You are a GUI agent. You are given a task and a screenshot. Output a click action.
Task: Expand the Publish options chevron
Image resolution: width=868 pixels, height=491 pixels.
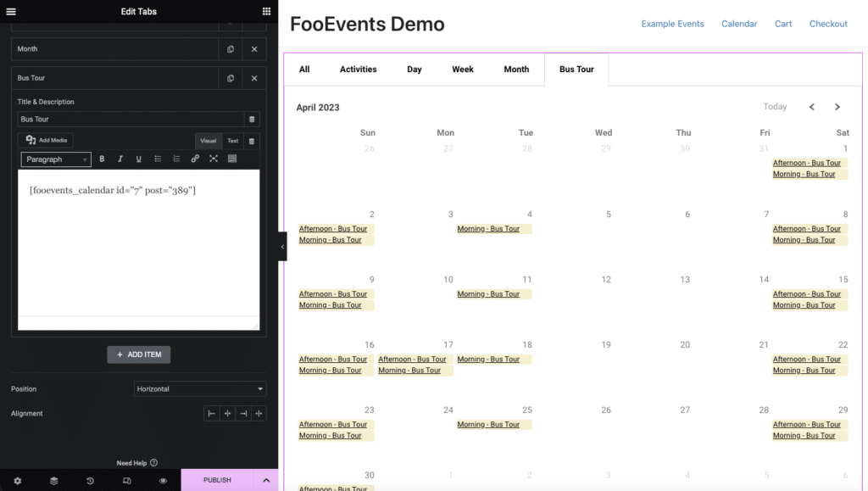(x=265, y=480)
